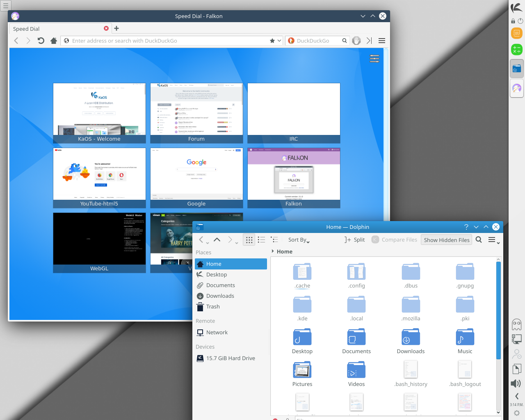Image resolution: width=525 pixels, height=420 pixels.
Task: Select Downloads in Places panel
Action: [x=231, y=296]
